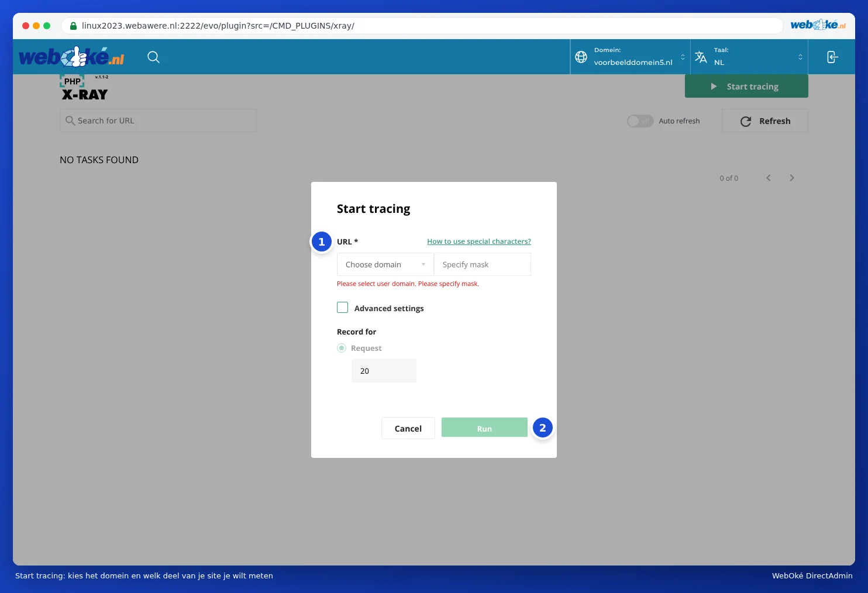Open the Taal language selector NL
The height and width of the screenshot is (593, 868).
tap(749, 57)
